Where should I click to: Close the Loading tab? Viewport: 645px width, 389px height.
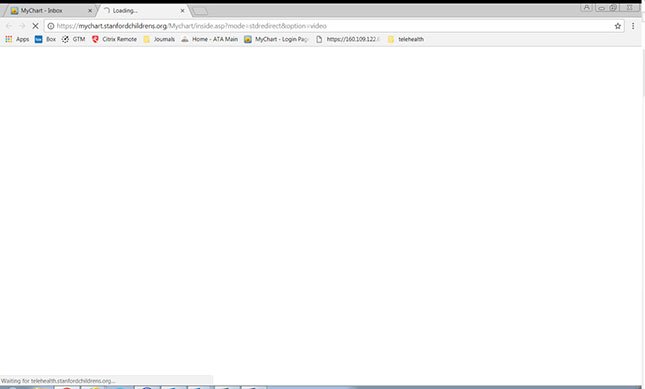183,11
